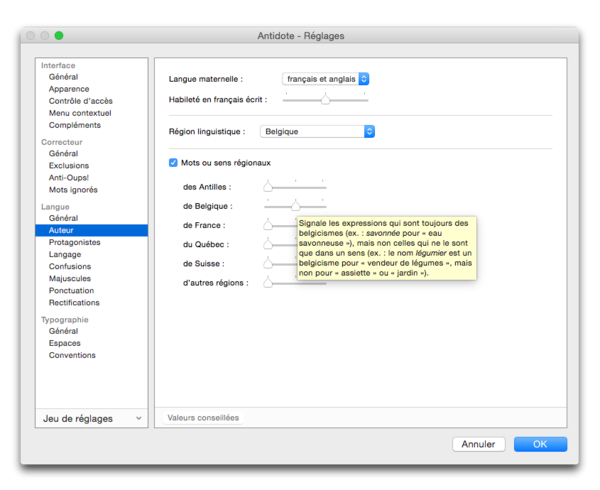600x490 pixels.
Task: Click the du Québec slider handle
Action: pyautogui.click(x=268, y=244)
